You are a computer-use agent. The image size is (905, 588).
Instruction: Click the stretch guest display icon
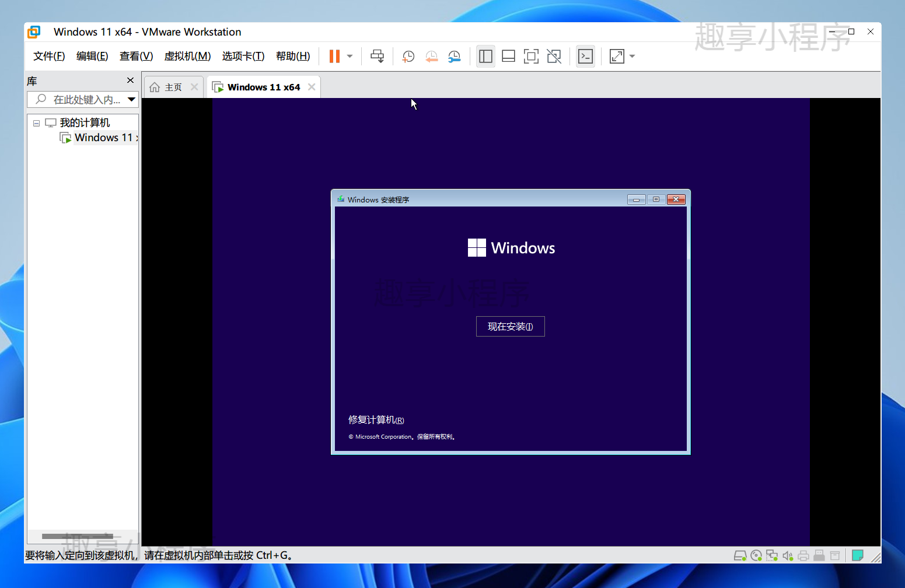click(x=617, y=56)
